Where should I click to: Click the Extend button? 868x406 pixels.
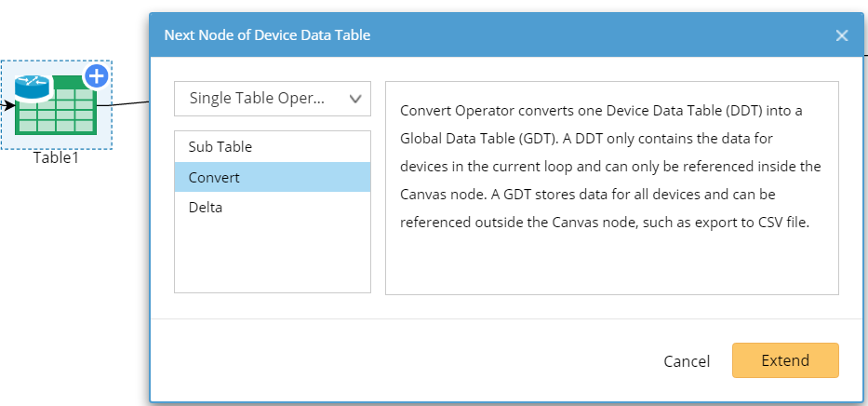coord(785,360)
